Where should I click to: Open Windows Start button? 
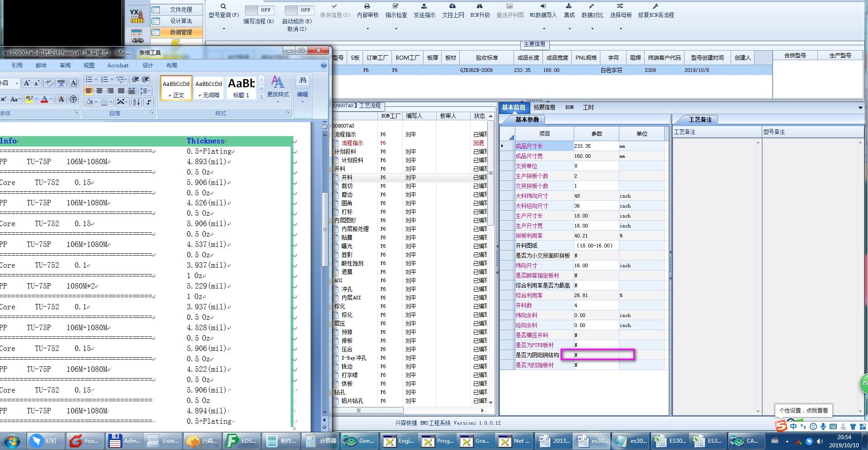[x=12, y=441]
